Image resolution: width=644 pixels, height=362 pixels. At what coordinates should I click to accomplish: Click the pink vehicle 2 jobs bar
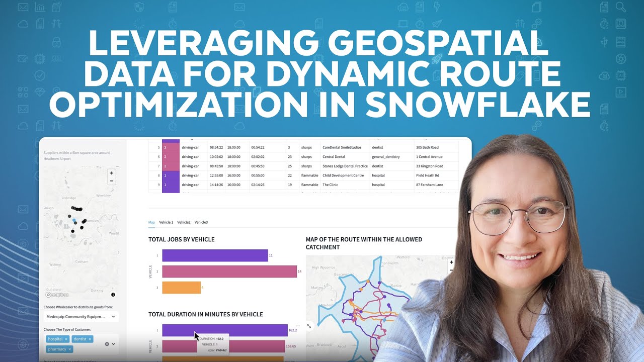point(229,271)
